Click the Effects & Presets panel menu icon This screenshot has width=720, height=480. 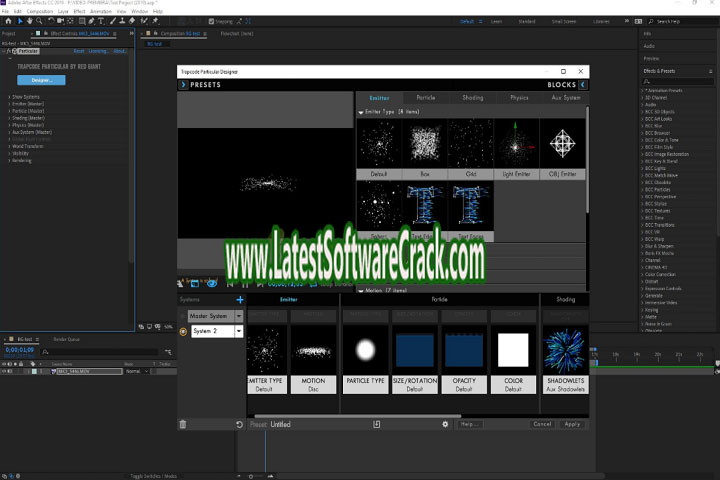click(x=710, y=71)
